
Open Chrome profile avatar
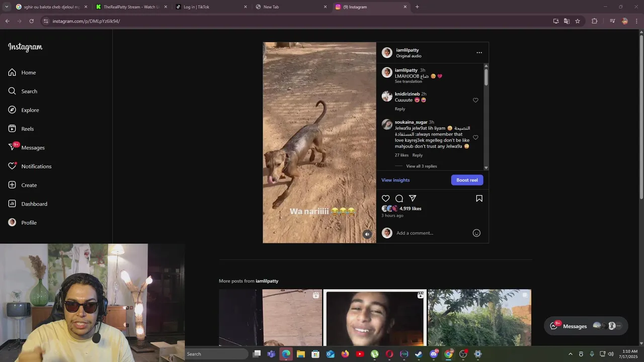625,21
